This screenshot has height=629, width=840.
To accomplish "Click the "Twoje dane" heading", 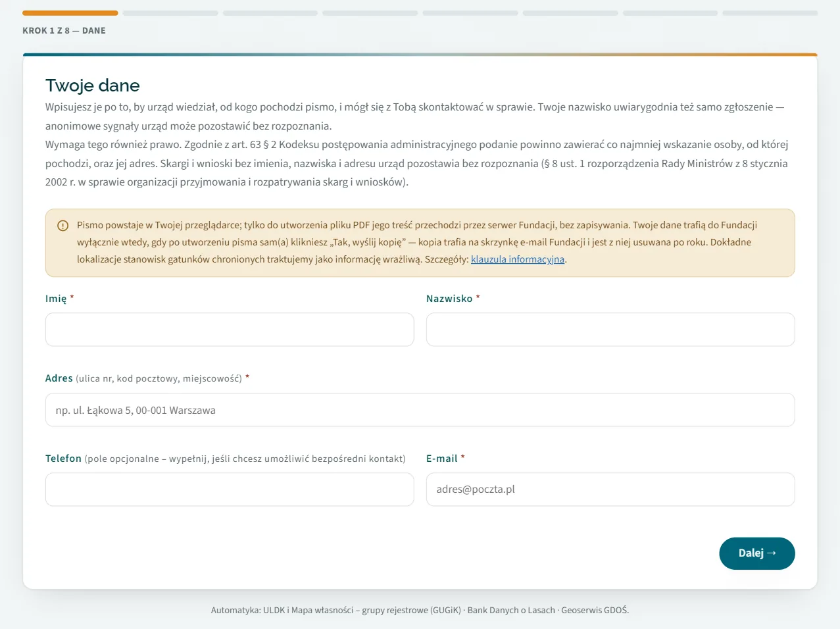I will 93,86.
